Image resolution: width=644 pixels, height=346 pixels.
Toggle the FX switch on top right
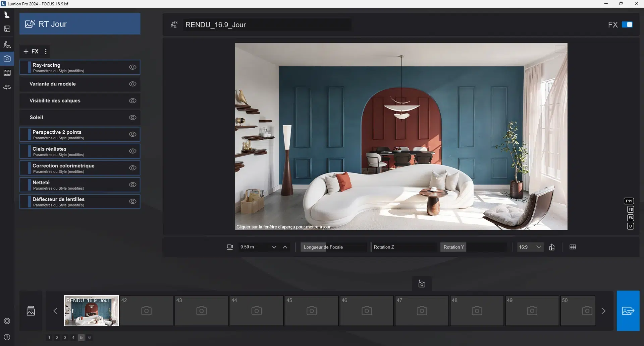tap(627, 25)
